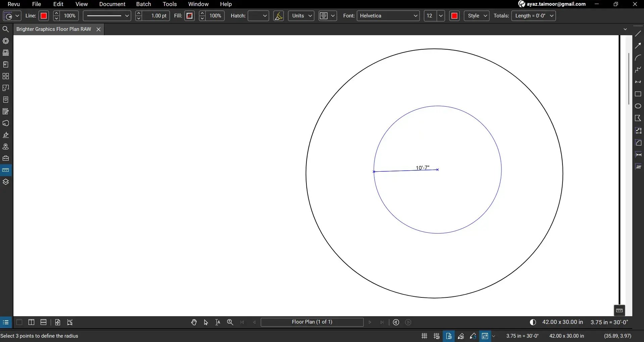Image resolution: width=644 pixels, height=342 pixels.
Task: Open the Thumbnails panel
Action: coord(6,76)
